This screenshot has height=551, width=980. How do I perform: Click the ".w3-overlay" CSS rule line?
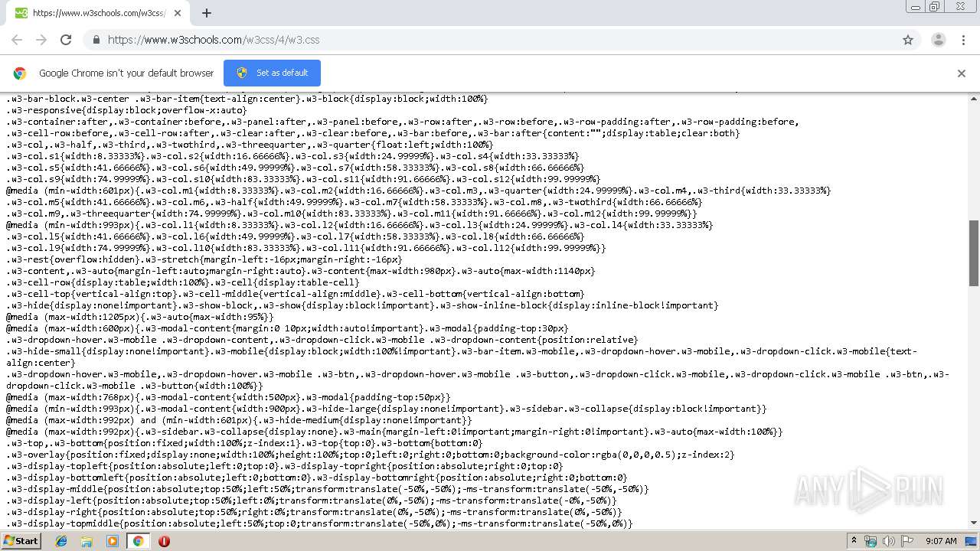point(371,455)
